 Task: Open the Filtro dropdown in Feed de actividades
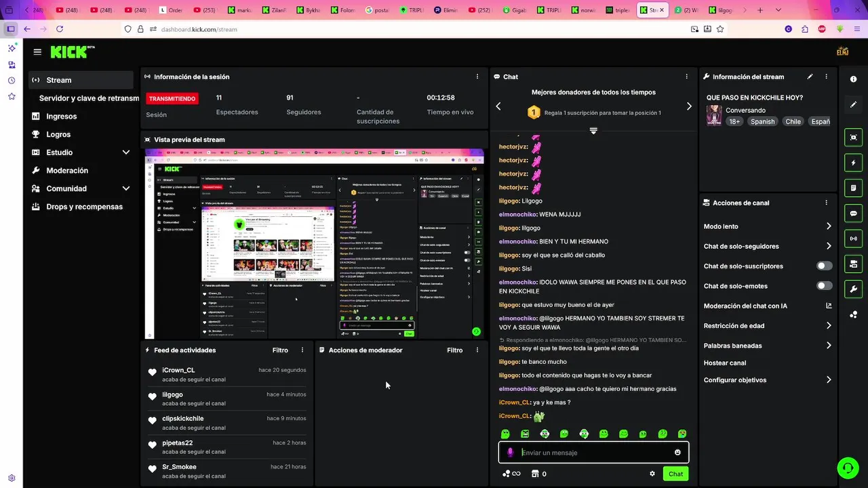[280, 350]
